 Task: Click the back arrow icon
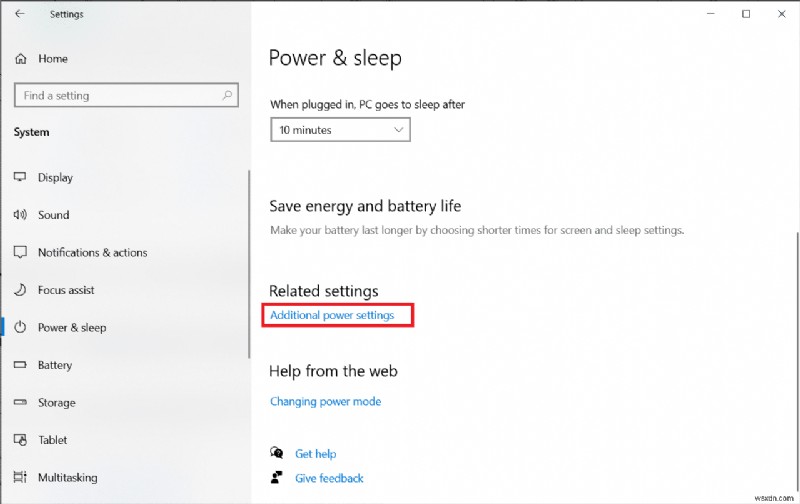[x=20, y=14]
